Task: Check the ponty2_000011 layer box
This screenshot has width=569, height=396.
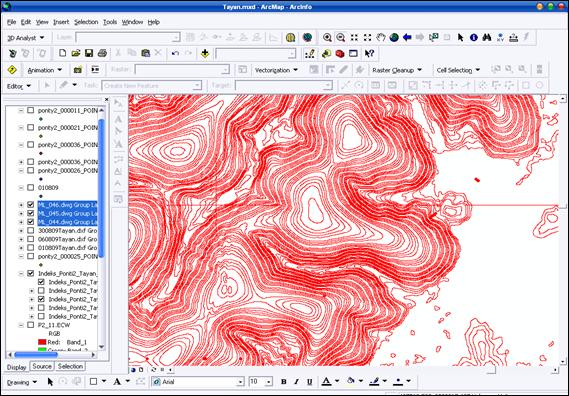Action: pyautogui.click(x=31, y=110)
